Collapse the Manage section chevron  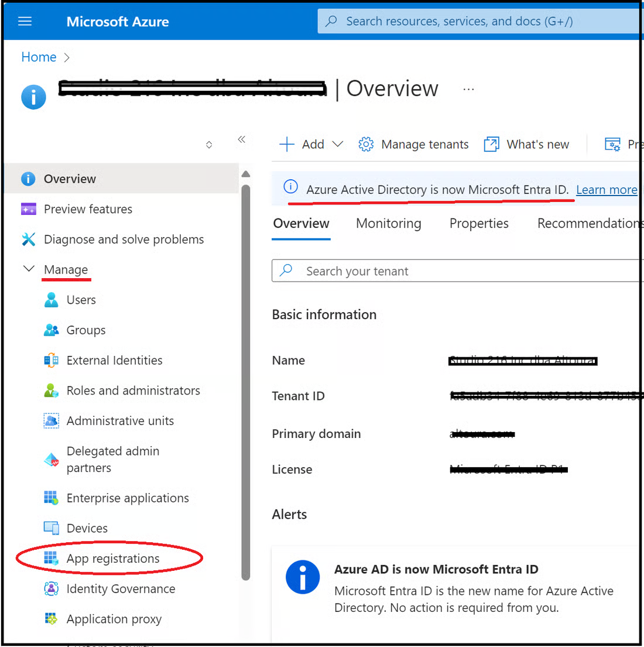29,269
